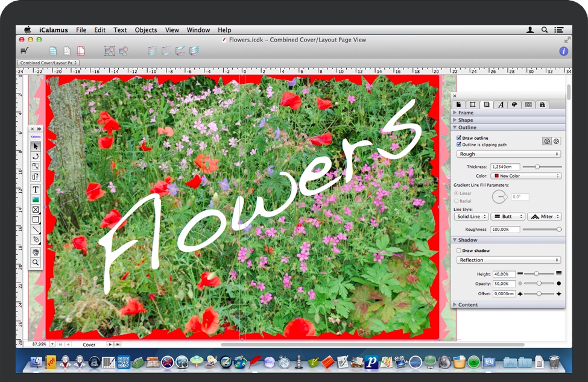Pick the Pen drawing tool
Screen dimensions: 588x382
[x=36, y=240]
